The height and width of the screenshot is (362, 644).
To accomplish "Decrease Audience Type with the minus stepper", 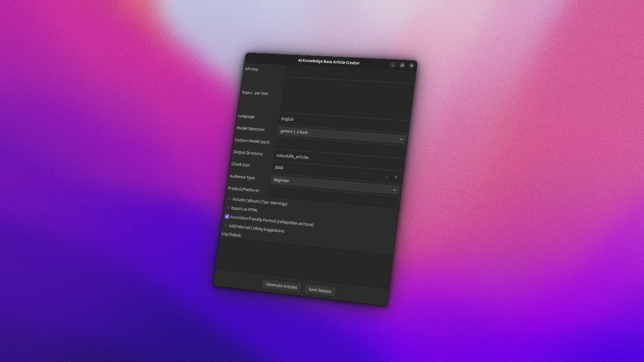I will (x=387, y=176).
